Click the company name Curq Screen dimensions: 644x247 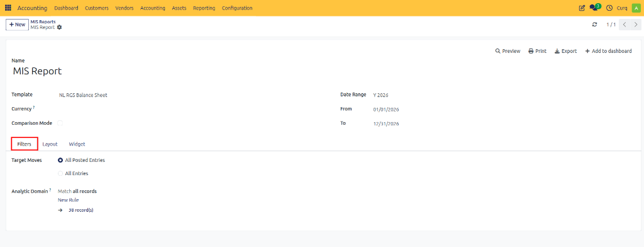point(622,8)
